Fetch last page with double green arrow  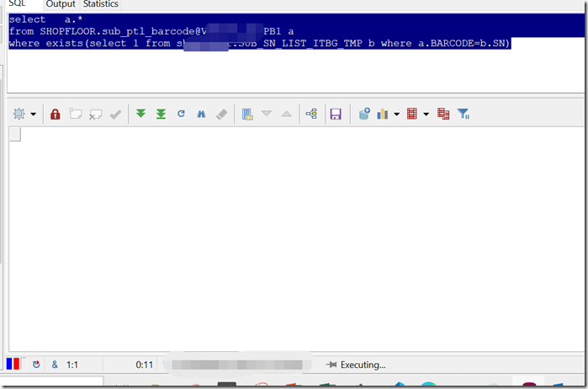161,114
